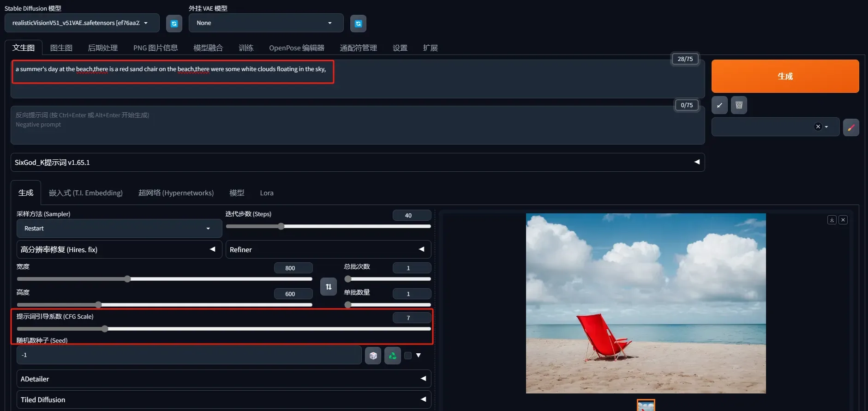
Task: Close the generated image preview
Action: 843,220
